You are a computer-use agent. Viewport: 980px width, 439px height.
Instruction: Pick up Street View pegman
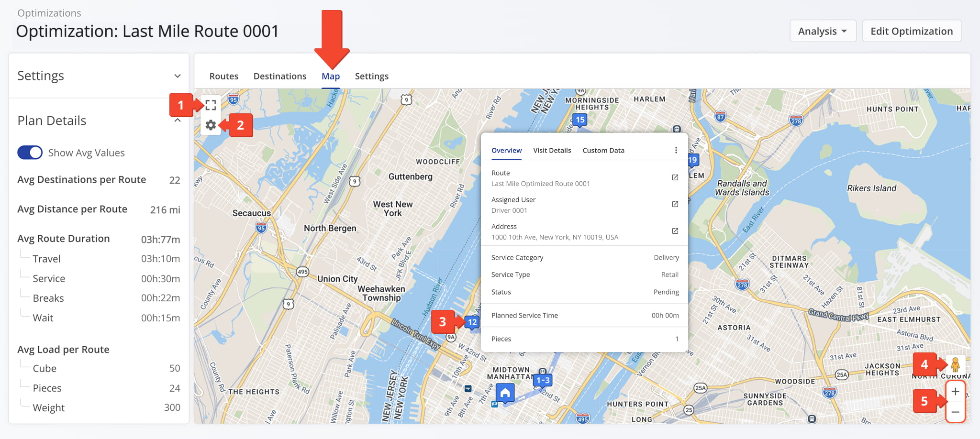point(955,364)
